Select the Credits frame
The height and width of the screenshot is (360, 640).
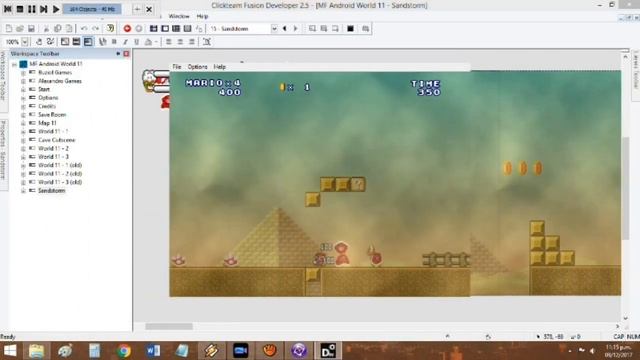click(x=47, y=106)
